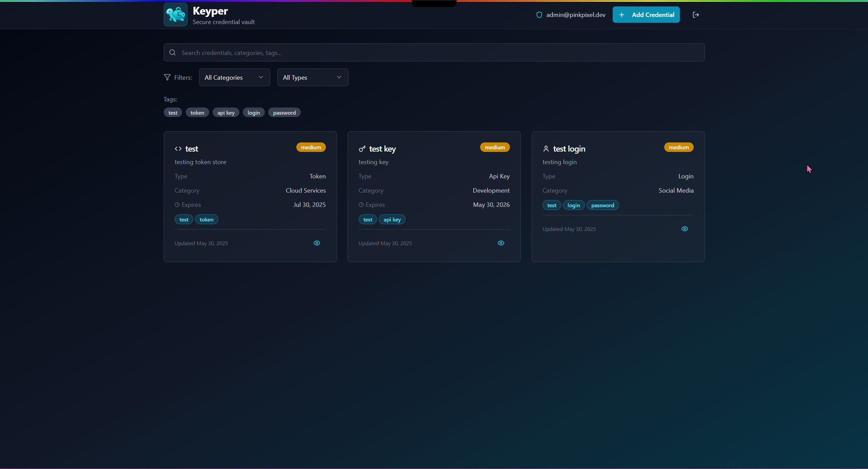Click clock icon beside Jul 30, 2025 expiry
Screen dimensions: 868x469
[x=177, y=204]
